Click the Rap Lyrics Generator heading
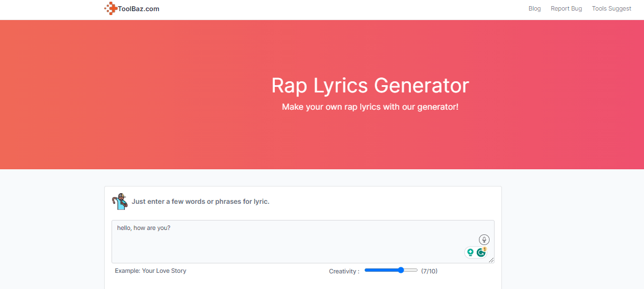The image size is (644, 289). coord(370,86)
